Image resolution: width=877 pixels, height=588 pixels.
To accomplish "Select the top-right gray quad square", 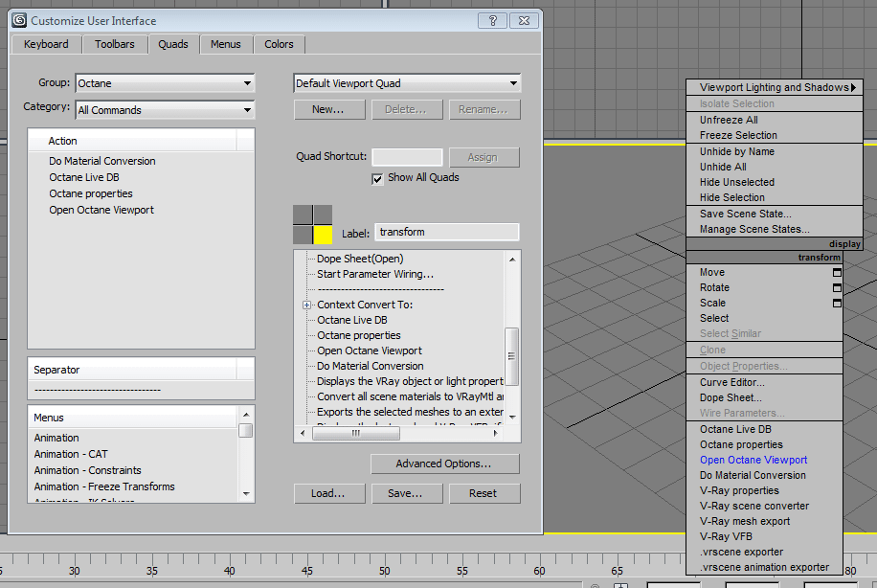I will (x=323, y=215).
